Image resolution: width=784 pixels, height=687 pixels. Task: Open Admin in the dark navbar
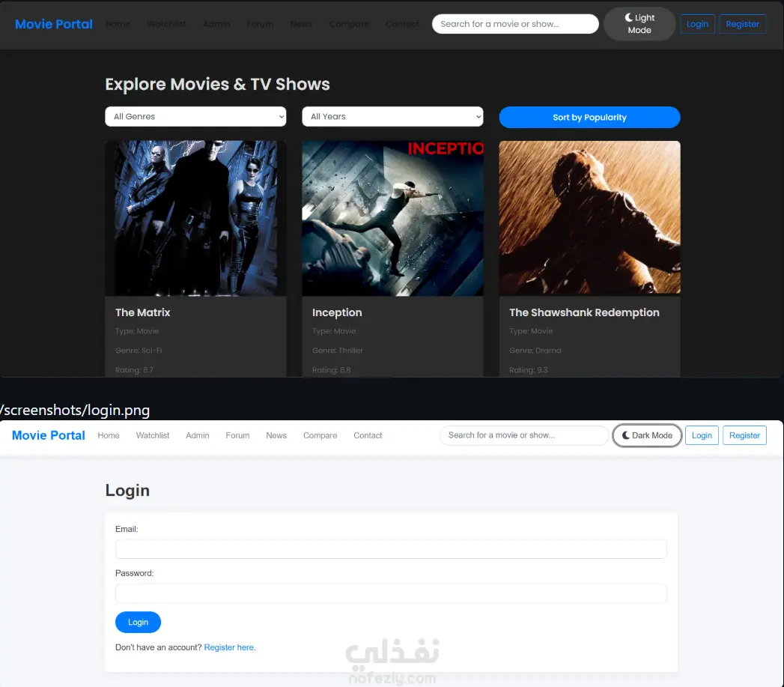tap(216, 24)
